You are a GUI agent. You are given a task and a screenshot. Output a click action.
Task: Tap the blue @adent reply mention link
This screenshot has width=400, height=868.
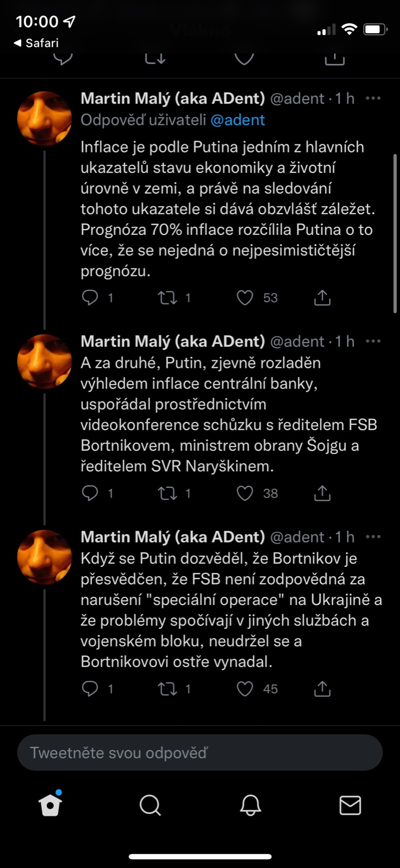[237, 120]
